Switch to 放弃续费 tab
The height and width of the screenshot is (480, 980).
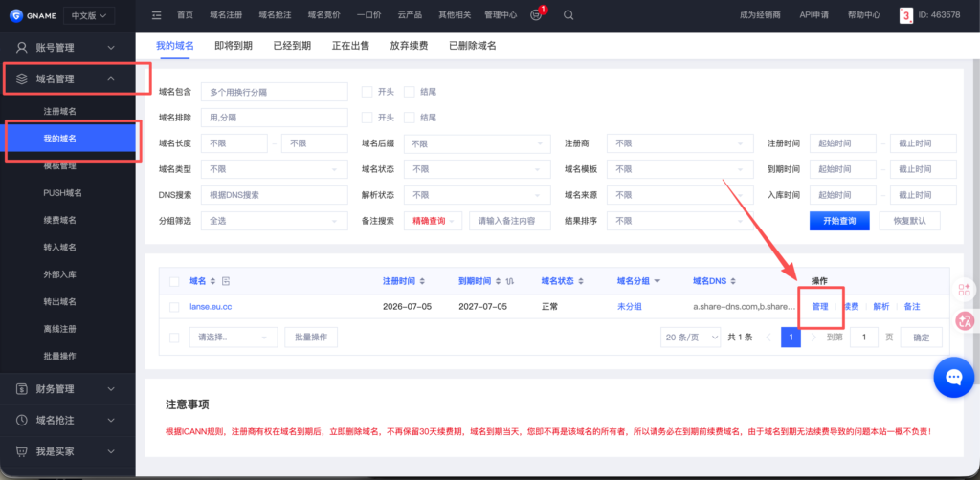[x=409, y=46]
